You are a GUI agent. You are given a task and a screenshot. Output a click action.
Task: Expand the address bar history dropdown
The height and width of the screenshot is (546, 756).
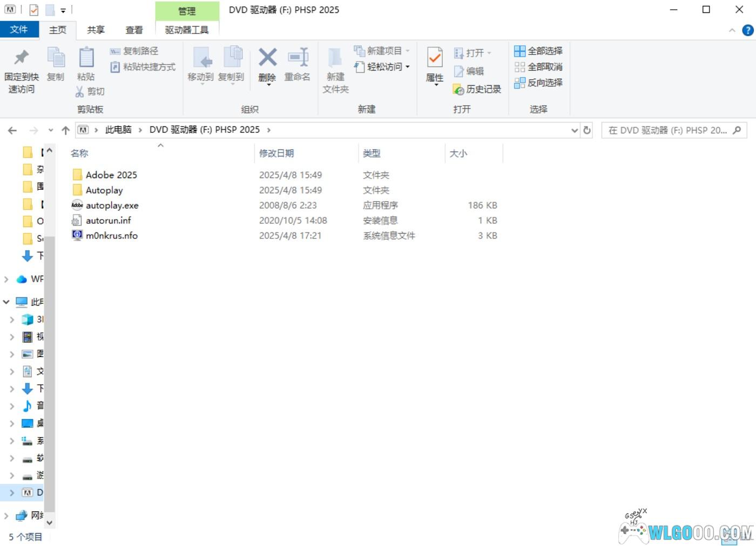(574, 130)
